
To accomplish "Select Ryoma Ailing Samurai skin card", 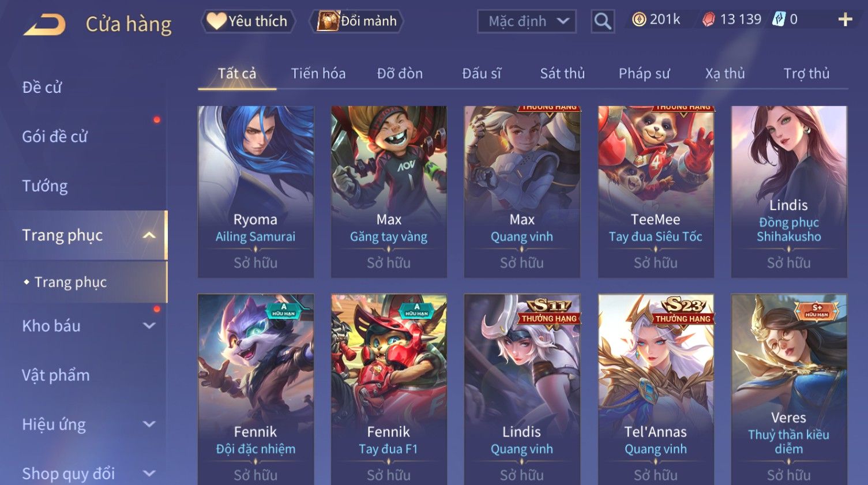I will [255, 191].
